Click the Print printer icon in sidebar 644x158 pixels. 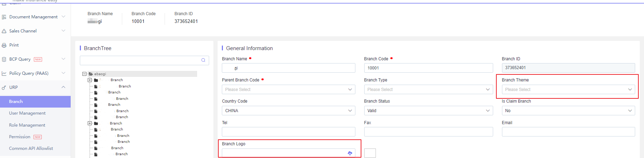(x=4, y=45)
